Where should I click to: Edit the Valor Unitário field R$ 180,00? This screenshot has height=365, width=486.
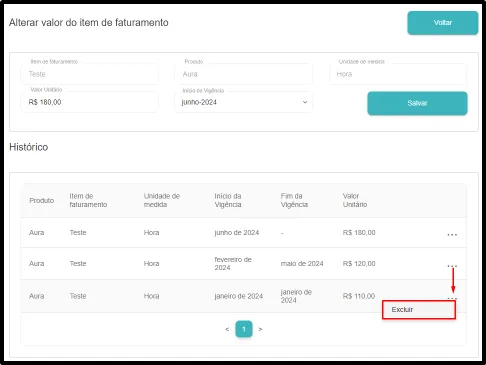[90, 102]
